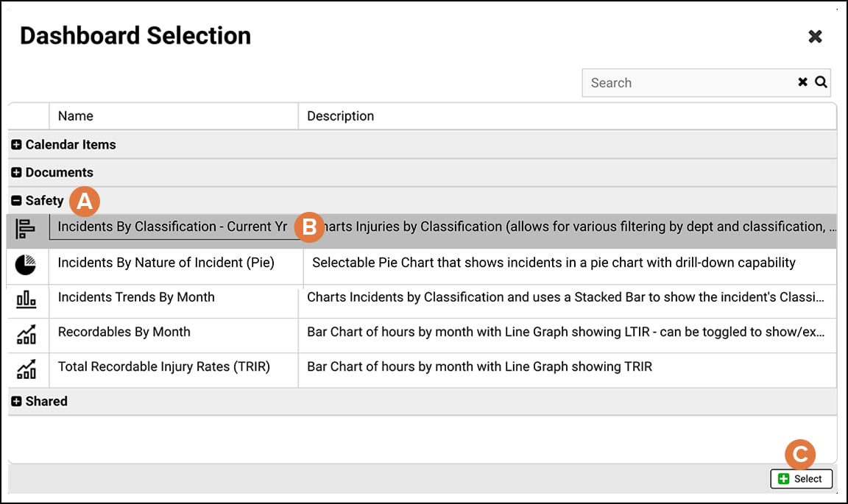Clear the search field with the X icon
This screenshot has width=848, height=504.
pos(802,82)
